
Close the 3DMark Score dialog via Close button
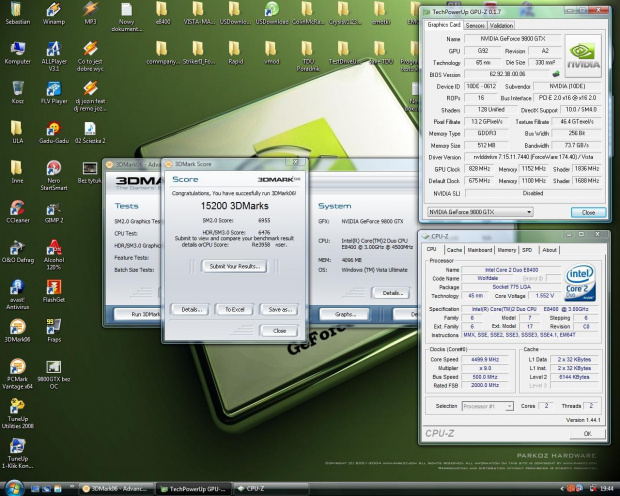279,331
